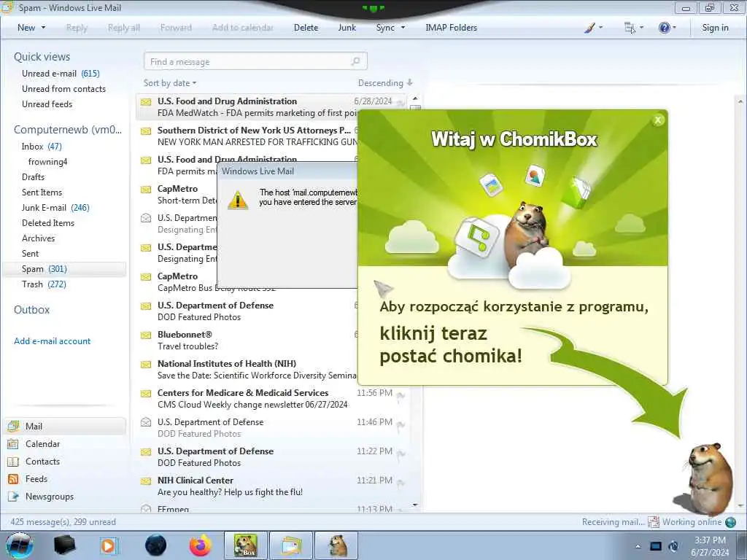The width and height of the screenshot is (747, 560).
Task: Open the Trash (272) folder
Action: click(44, 284)
